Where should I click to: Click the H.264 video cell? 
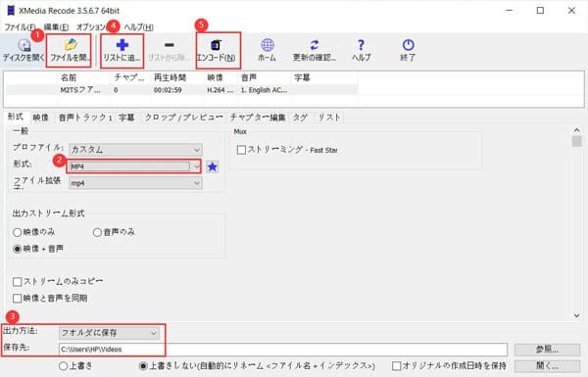[220, 90]
